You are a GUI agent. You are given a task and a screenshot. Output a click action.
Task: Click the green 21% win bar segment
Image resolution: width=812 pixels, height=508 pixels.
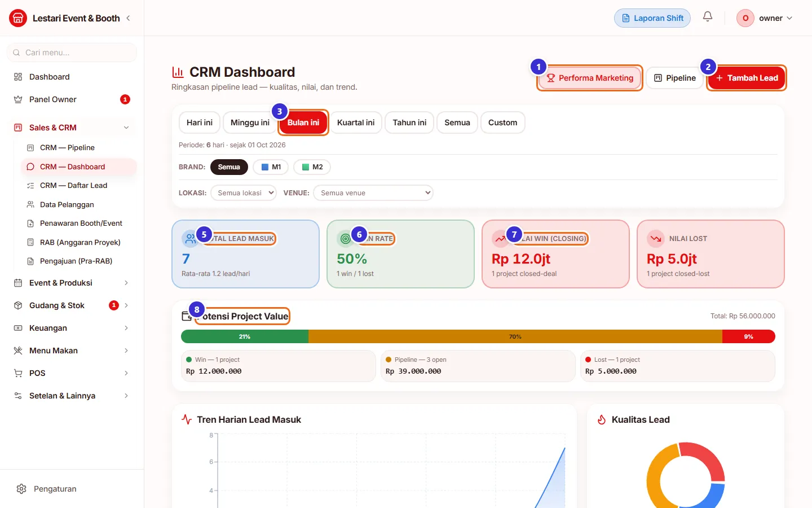(245, 336)
